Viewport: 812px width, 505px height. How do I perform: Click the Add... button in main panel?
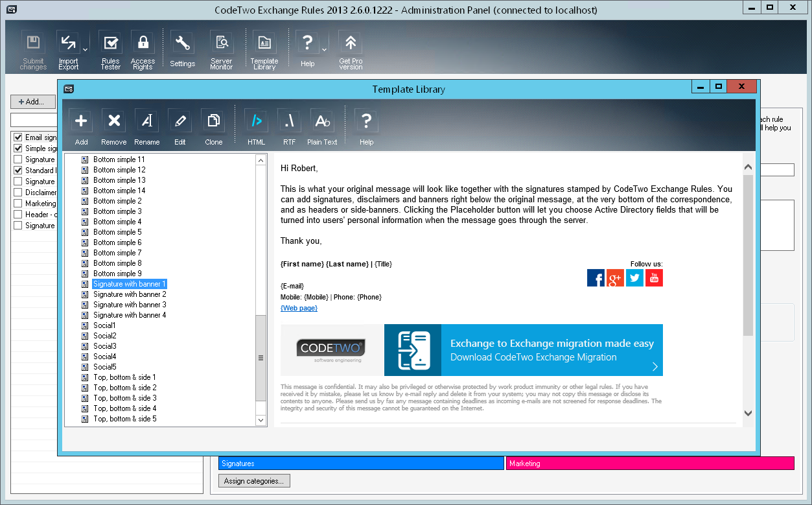point(32,102)
